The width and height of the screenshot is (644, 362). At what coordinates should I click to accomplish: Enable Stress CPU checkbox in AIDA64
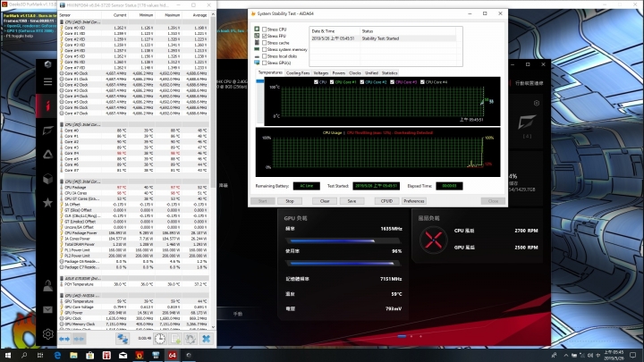coord(265,29)
